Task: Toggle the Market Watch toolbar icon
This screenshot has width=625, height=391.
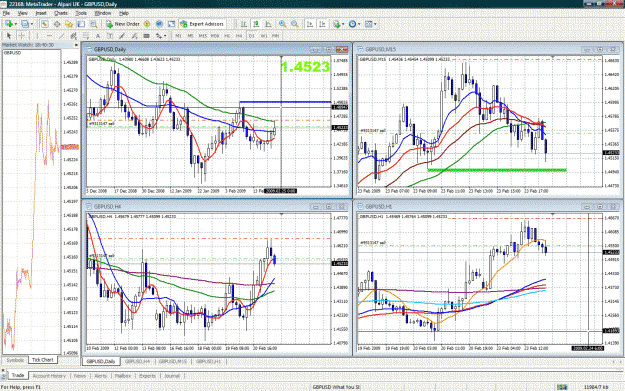Action: tap(45, 24)
